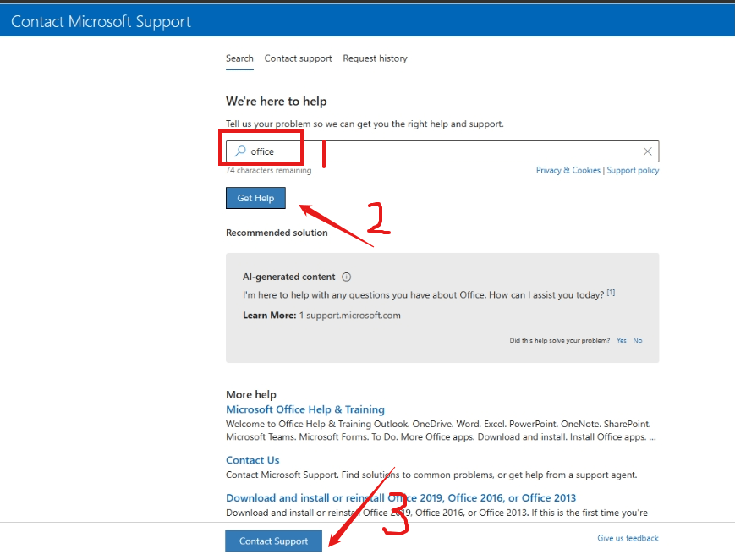Select the Search tab
The height and width of the screenshot is (560, 735).
point(239,58)
